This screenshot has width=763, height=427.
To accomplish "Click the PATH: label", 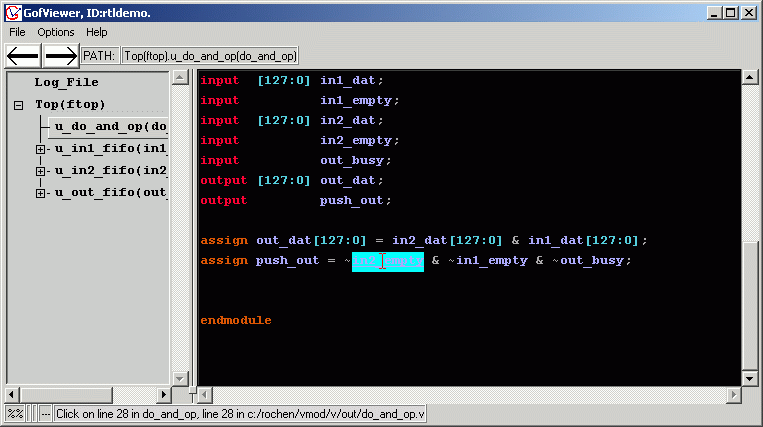I will click(x=99, y=56).
